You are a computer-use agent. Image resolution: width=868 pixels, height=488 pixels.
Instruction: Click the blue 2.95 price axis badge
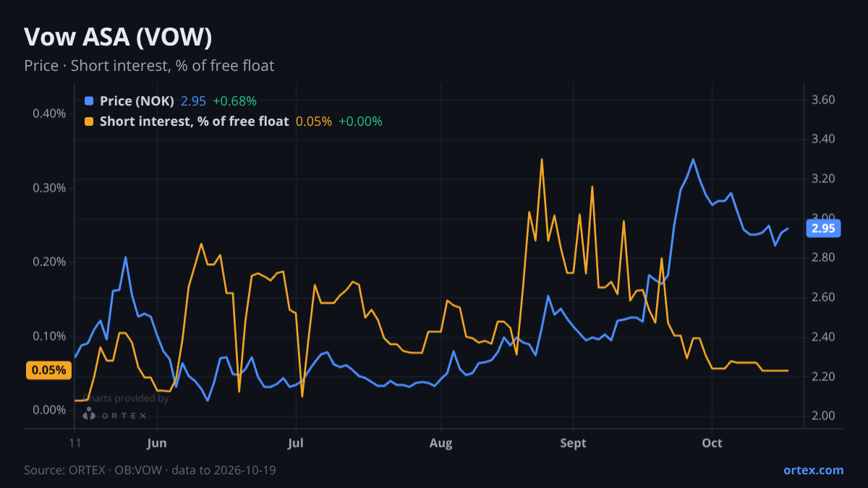tap(823, 228)
